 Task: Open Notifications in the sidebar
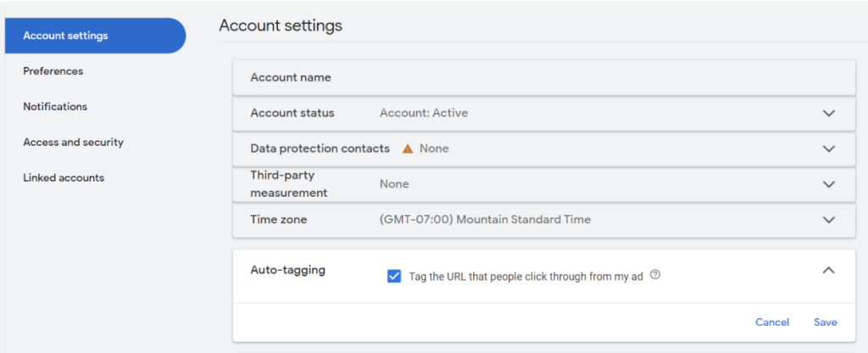tap(55, 106)
